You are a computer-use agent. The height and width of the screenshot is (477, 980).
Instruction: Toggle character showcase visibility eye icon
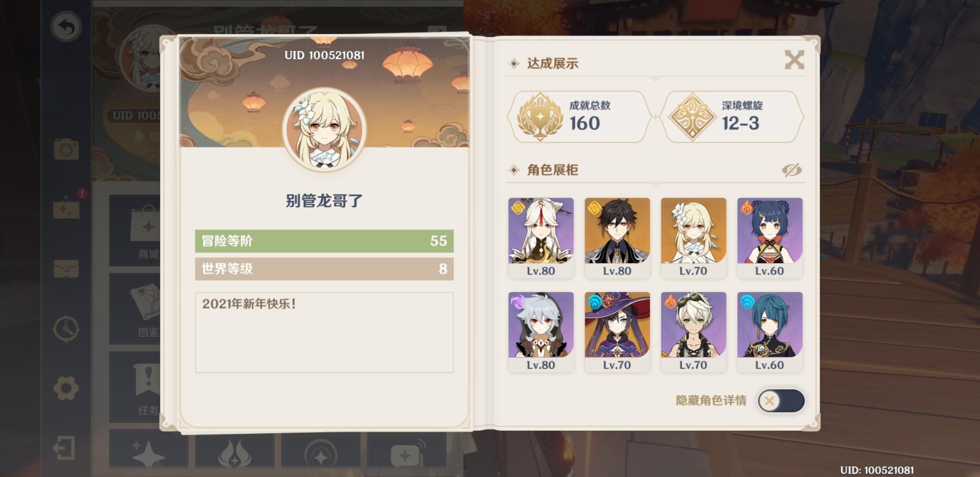pyautogui.click(x=792, y=170)
